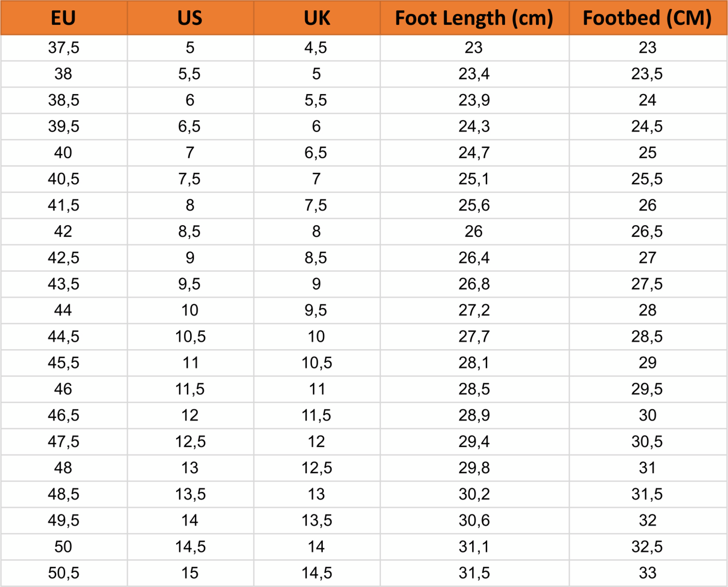Select EU size 50,5 cell
728x587 pixels.
pos(64,573)
